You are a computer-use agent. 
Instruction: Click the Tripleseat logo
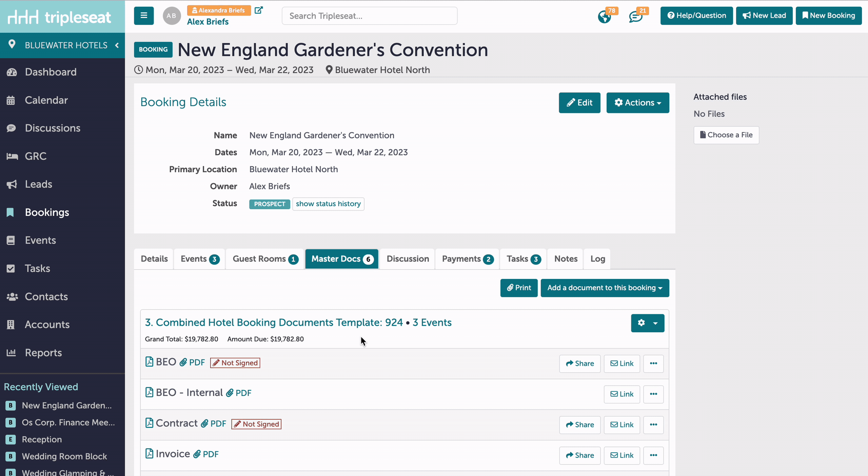(59, 17)
